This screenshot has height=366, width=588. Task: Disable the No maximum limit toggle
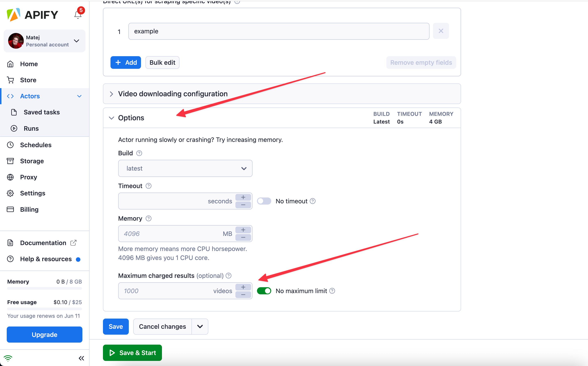pyautogui.click(x=264, y=291)
